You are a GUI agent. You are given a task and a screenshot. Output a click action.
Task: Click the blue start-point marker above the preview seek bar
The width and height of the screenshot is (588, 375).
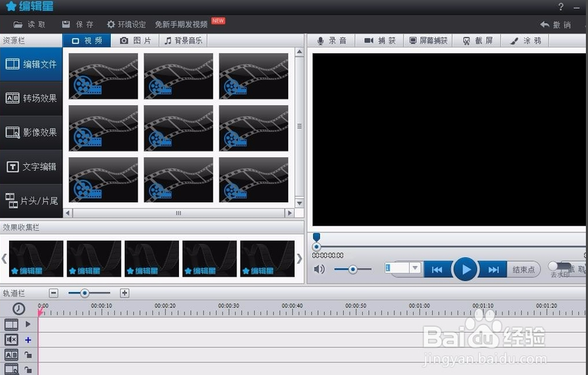pyautogui.click(x=316, y=237)
